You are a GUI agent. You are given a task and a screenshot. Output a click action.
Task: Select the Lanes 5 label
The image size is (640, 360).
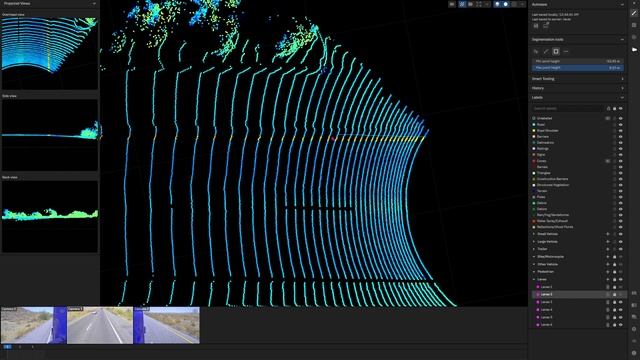547,318
